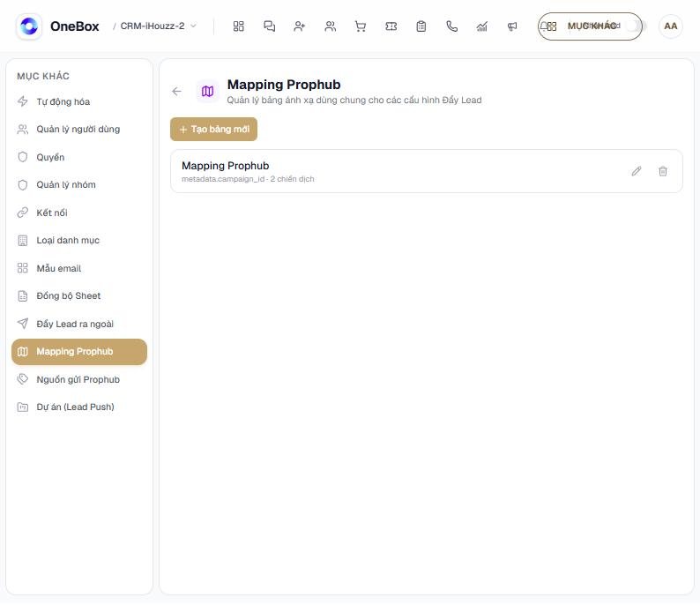Viewport: 700px width, 605px height.
Task: Open Nguồn gửi Prophub in sidebar
Action: pyautogui.click(x=79, y=379)
